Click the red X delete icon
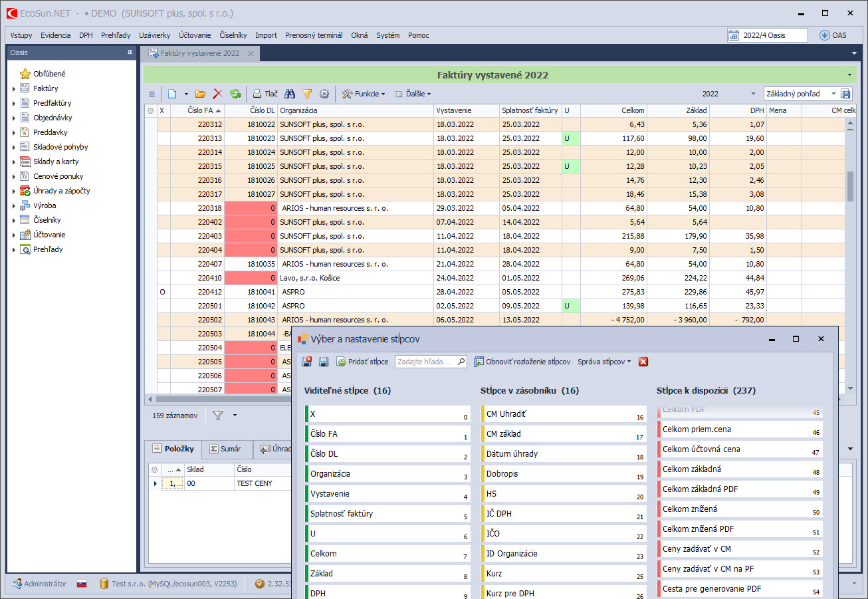Screen dimensions: 868x599 pyautogui.click(x=217, y=94)
